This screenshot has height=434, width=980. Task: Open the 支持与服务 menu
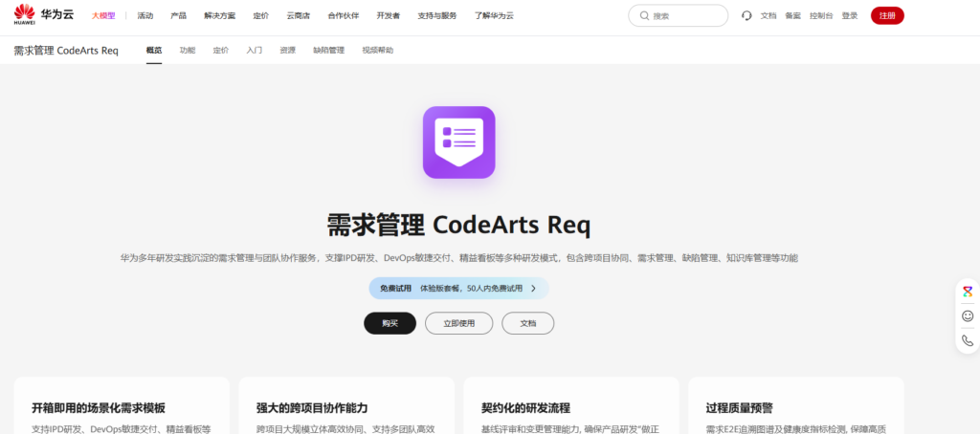click(x=436, y=15)
